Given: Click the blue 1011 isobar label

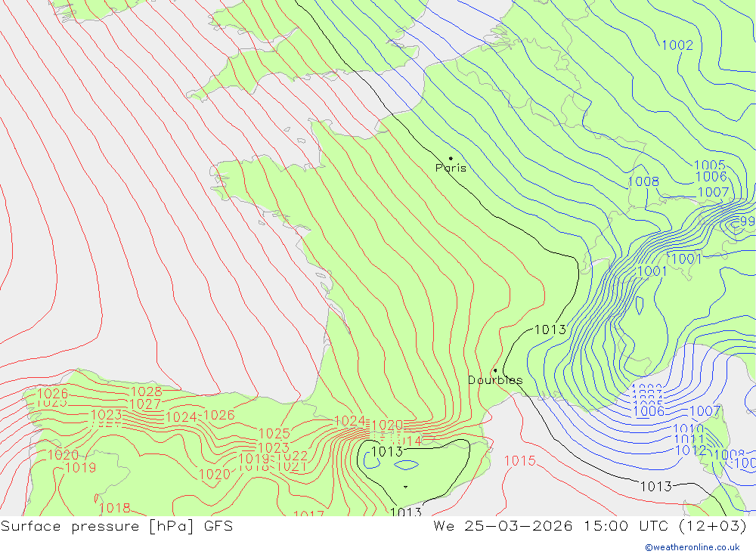Looking at the screenshot, I should pos(689,439).
